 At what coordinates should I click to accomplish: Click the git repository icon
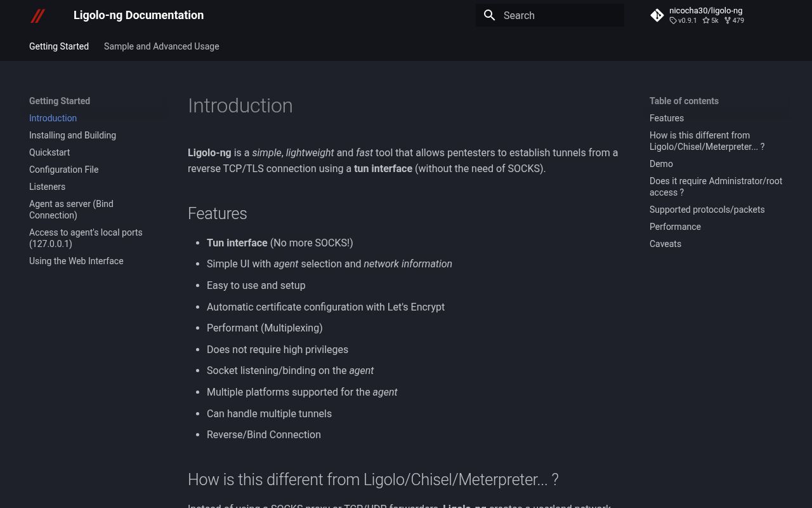(657, 15)
